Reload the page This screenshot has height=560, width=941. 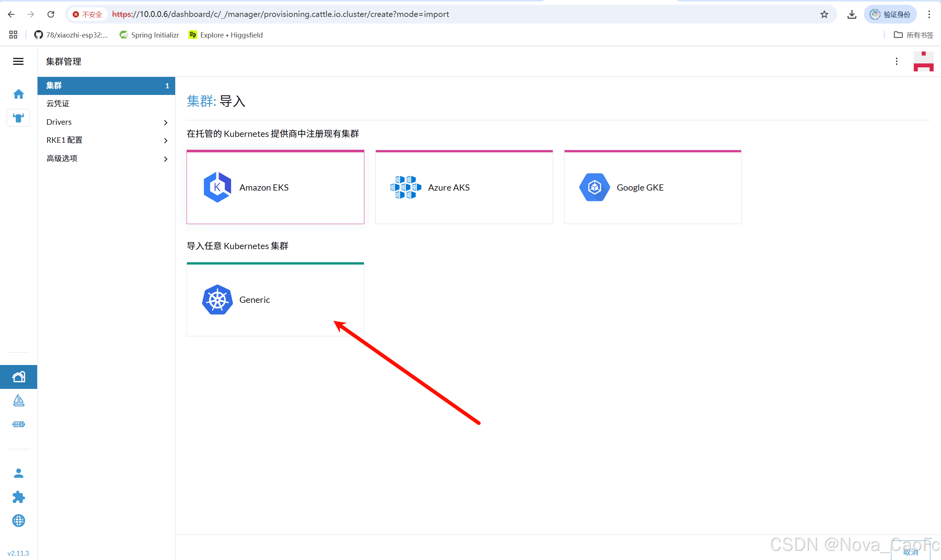point(50,14)
